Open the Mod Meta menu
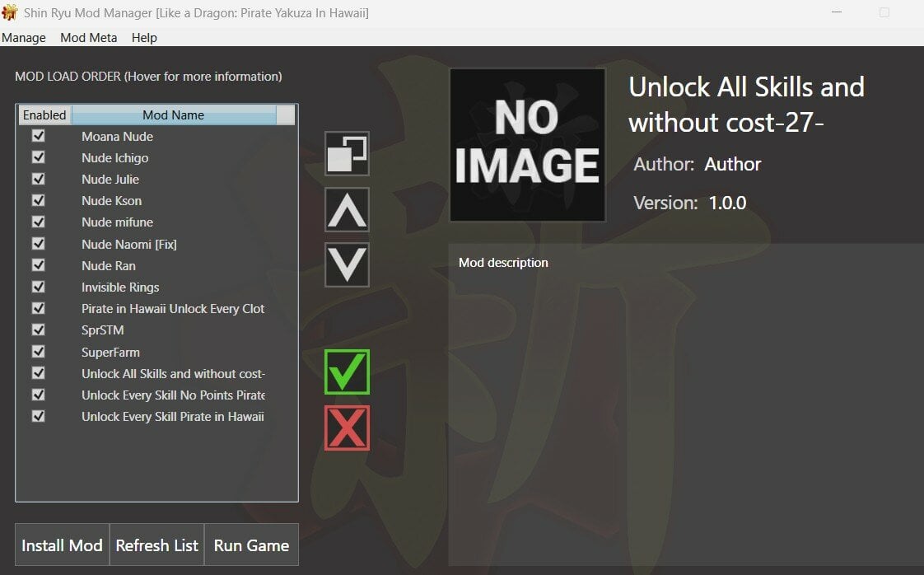This screenshot has width=924, height=575. pos(88,38)
